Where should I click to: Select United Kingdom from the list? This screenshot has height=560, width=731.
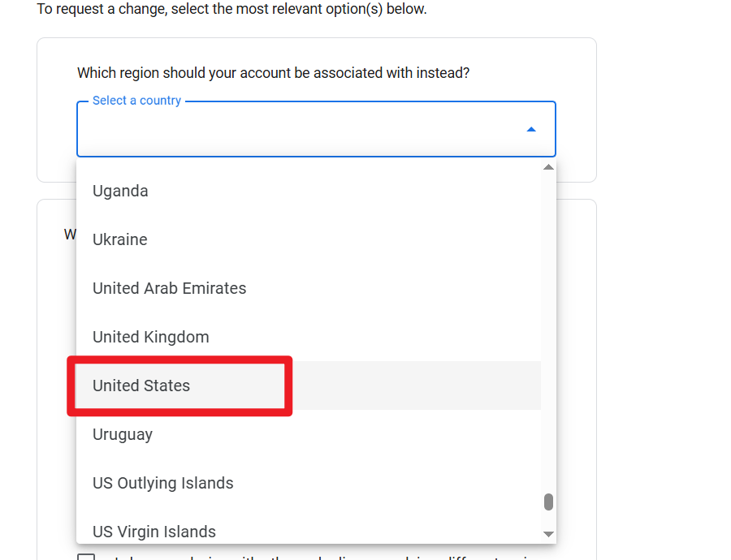pos(151,338)
